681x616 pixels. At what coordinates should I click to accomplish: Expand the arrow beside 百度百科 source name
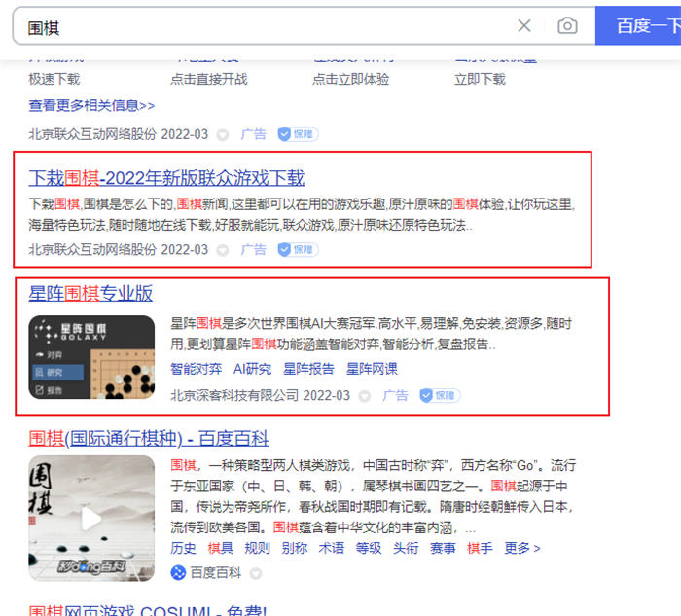pyautogui.click(x=256, y=573)
